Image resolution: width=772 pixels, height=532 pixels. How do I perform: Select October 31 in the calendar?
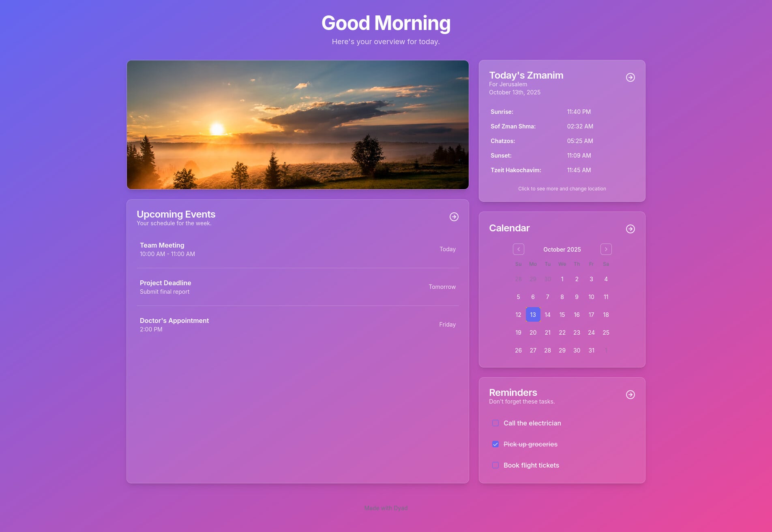point(591,350)
